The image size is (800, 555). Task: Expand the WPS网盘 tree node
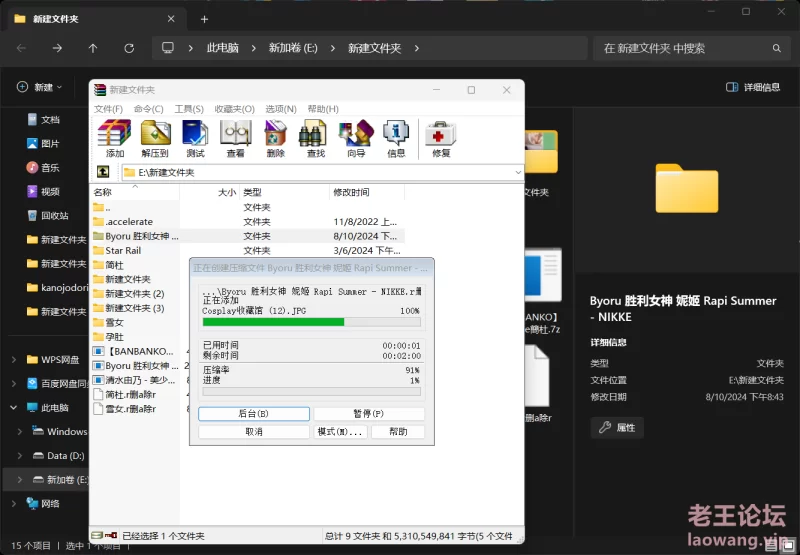point(14,360)
